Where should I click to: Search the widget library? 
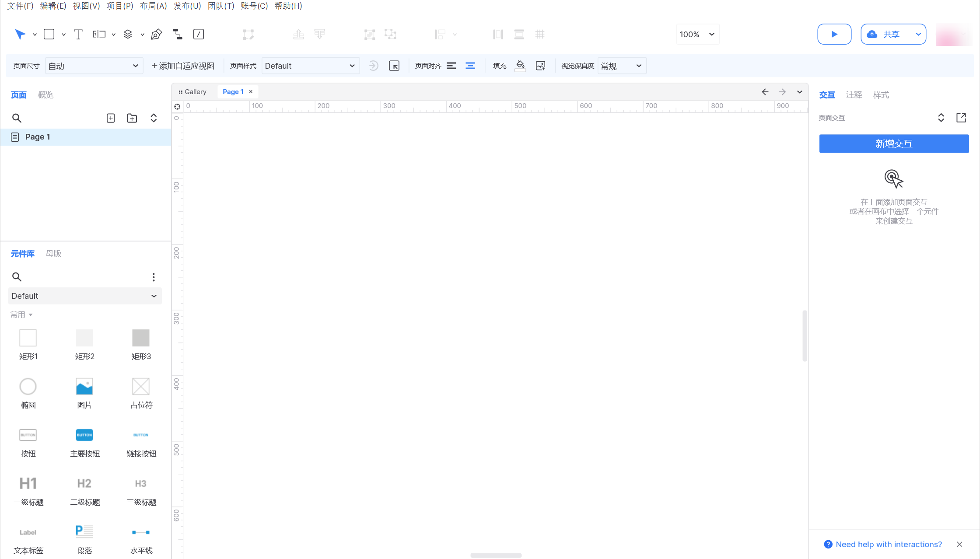[x=17, y=277]
